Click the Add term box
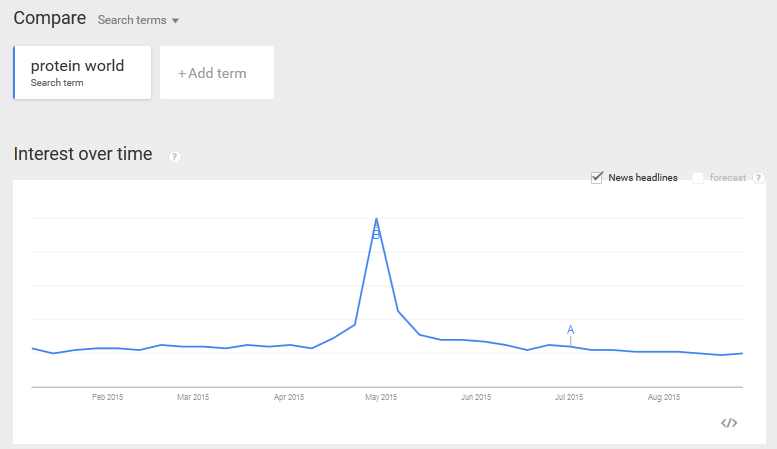This screenshot has height=449, width=777. click(x=217, y=73)
